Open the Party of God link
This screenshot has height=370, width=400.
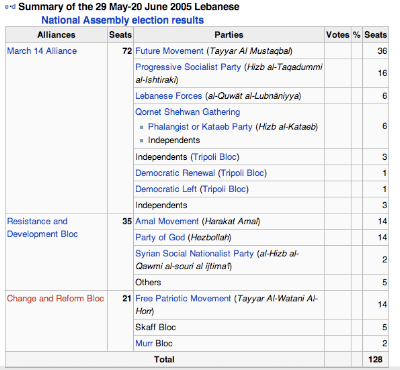[160, 237]
